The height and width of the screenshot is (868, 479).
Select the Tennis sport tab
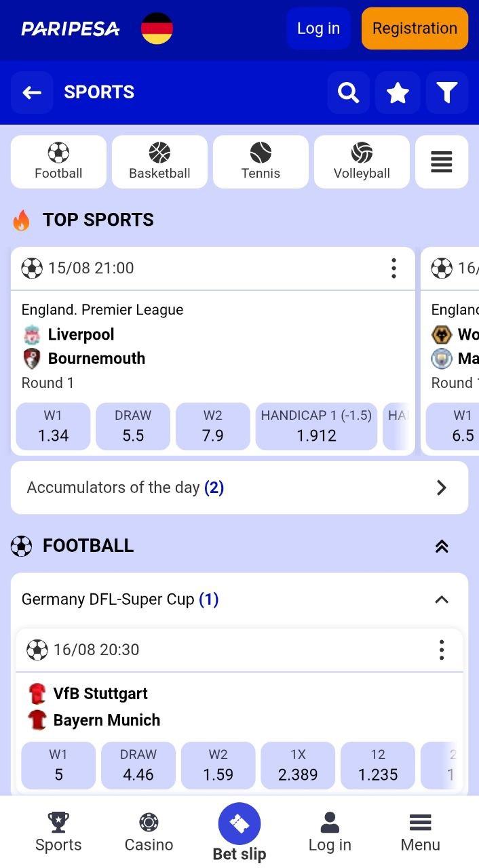[x=261, y=162]
